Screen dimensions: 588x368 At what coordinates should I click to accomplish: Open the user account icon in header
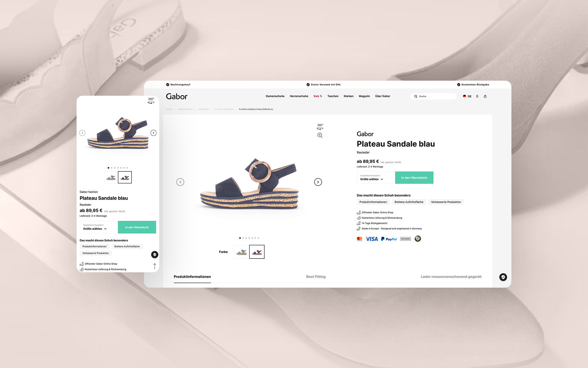pyautogui.click(x=477, y=96)
